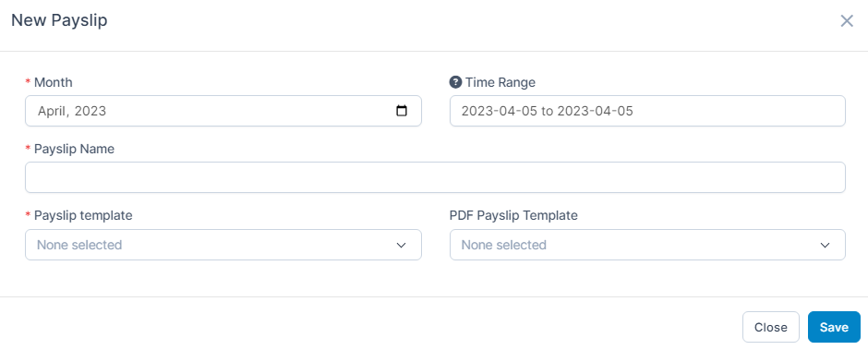Select the "2023" year segment in Month field
Screen dimensions: 868x350
click(x=90, y=111)
